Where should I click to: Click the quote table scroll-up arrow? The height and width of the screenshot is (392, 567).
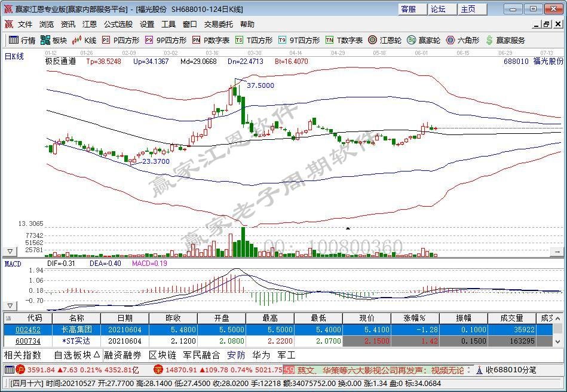click(557, 319)
